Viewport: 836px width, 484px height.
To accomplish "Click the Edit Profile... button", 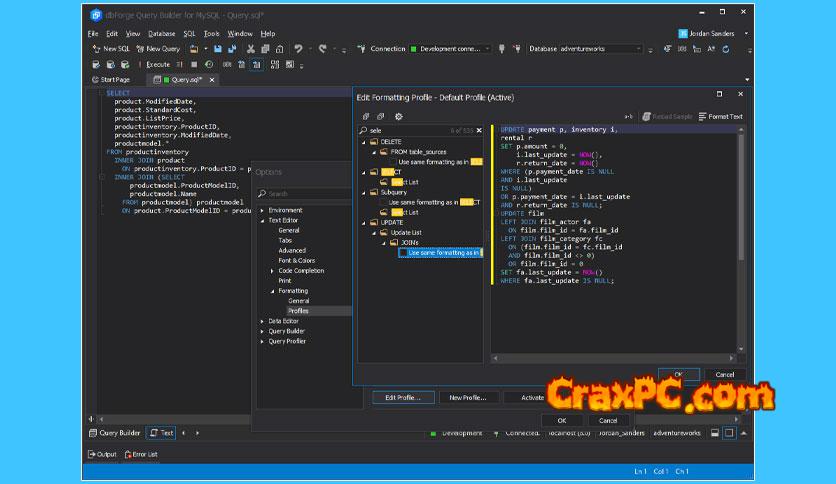I will 402,397.
